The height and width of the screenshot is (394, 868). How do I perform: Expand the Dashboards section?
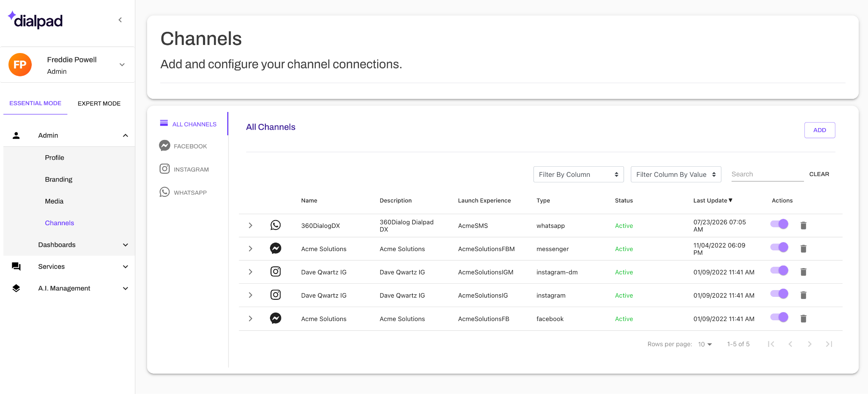point(125,245)
